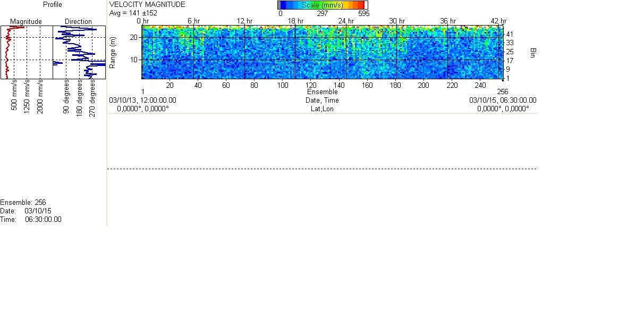Click the 12 hr time marker

point(245,21)
